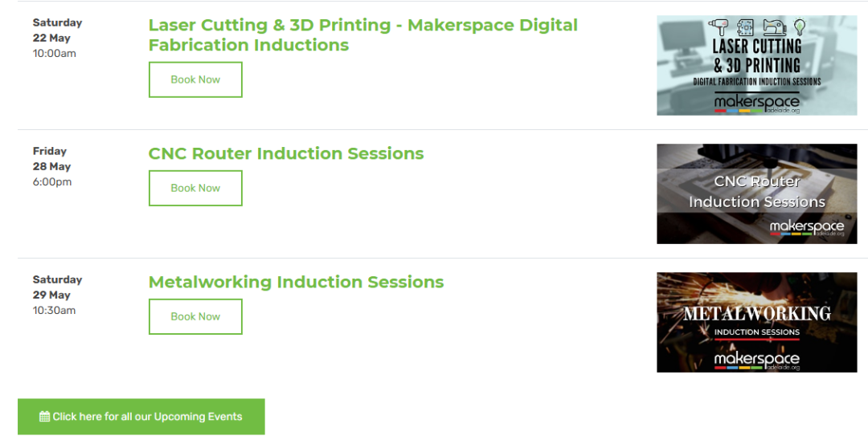
Task: Click the calendar icon on the green events button
Action: [x=44, y=417]
